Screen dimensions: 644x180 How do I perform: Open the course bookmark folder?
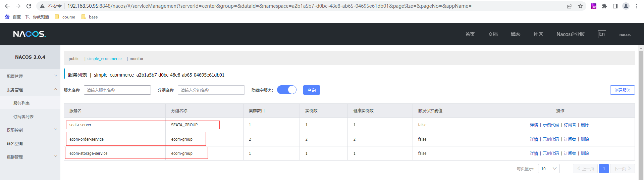65,17
